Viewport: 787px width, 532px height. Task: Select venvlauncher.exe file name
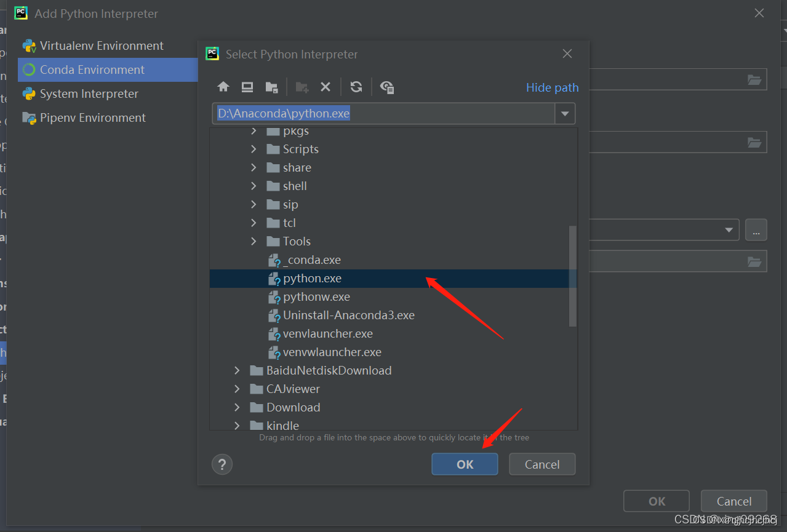(328, 334)
